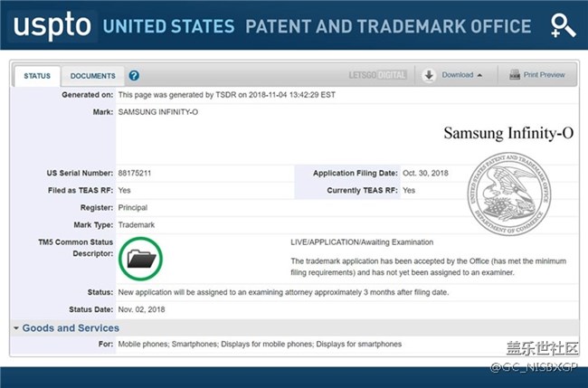
Task: Open the DOCUMENTS tab
Action: 92,76
